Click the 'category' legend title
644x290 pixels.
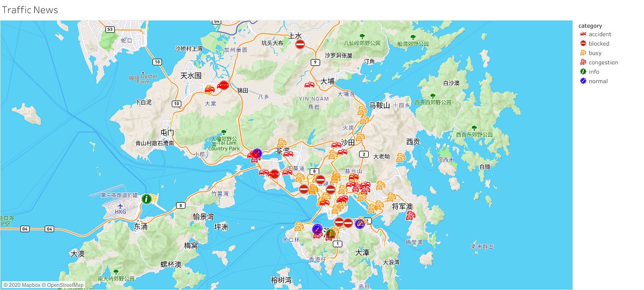click(x=590, y=26)
